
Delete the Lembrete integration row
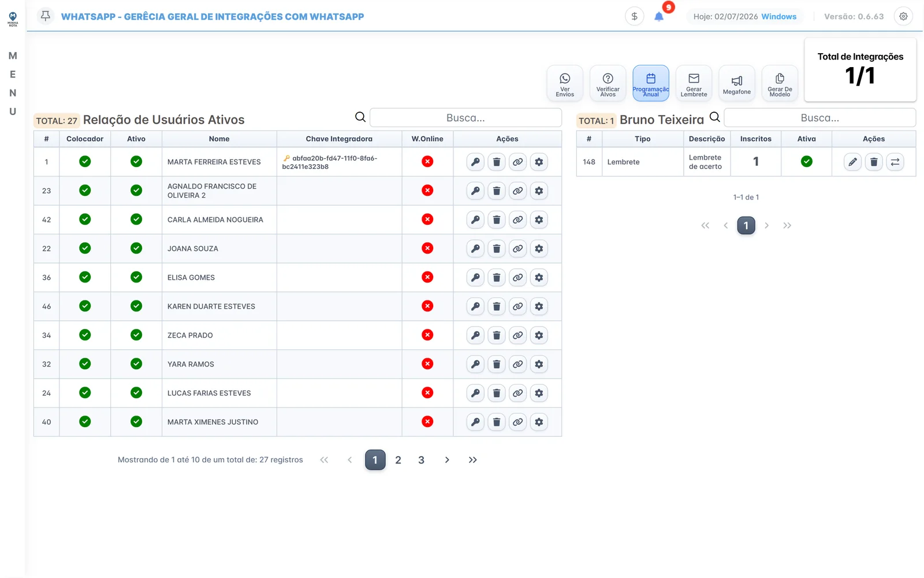click(874, 162)
